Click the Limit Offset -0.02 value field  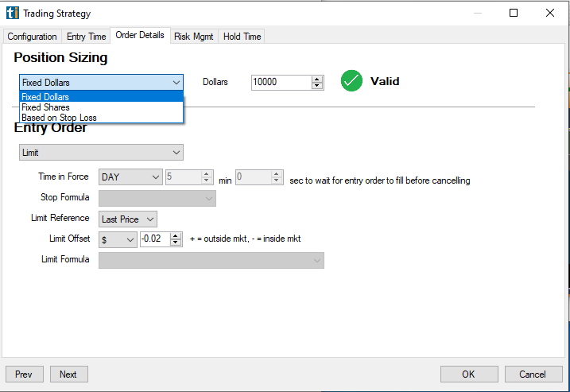(x=155, y=239)
